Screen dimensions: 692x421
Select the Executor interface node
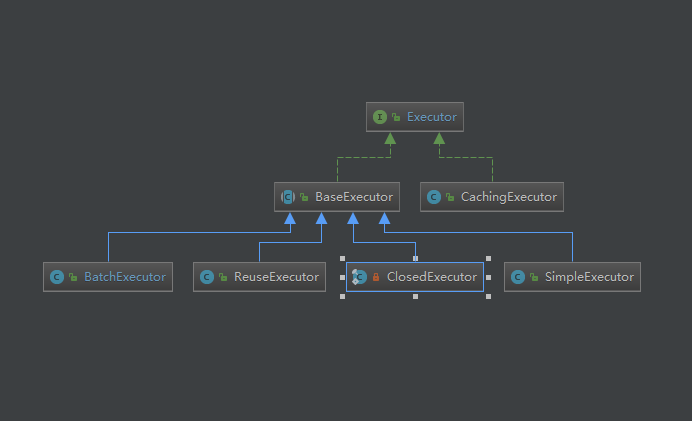point(415,117)
